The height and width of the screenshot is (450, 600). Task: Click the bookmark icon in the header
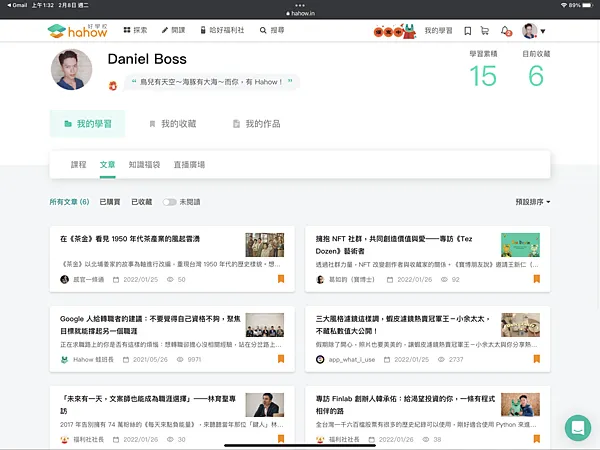467,31
